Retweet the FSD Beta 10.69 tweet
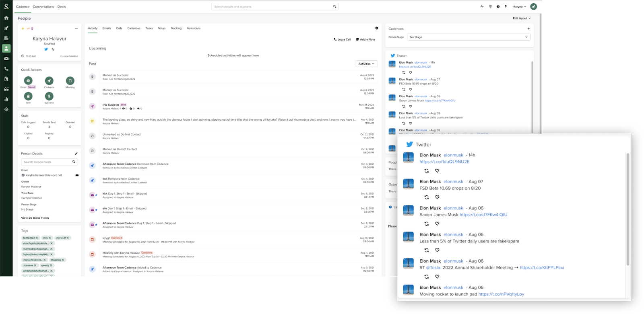The height and width of the screenshot is (314, 644). pyautogui.click(x=427, y=197)
